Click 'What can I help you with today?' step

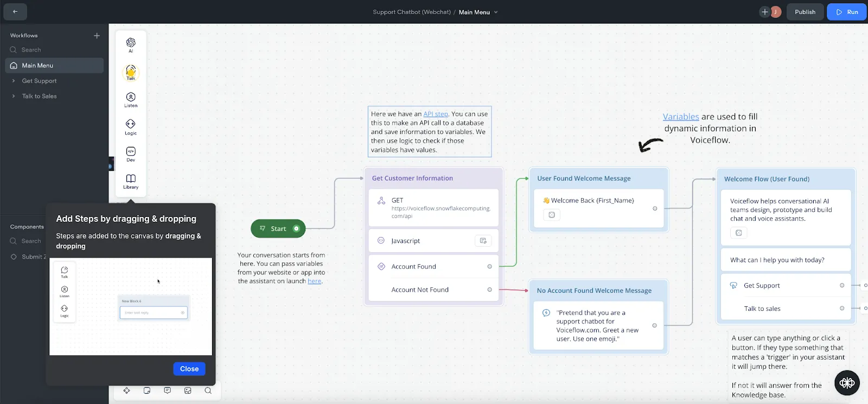coord(786,260)
